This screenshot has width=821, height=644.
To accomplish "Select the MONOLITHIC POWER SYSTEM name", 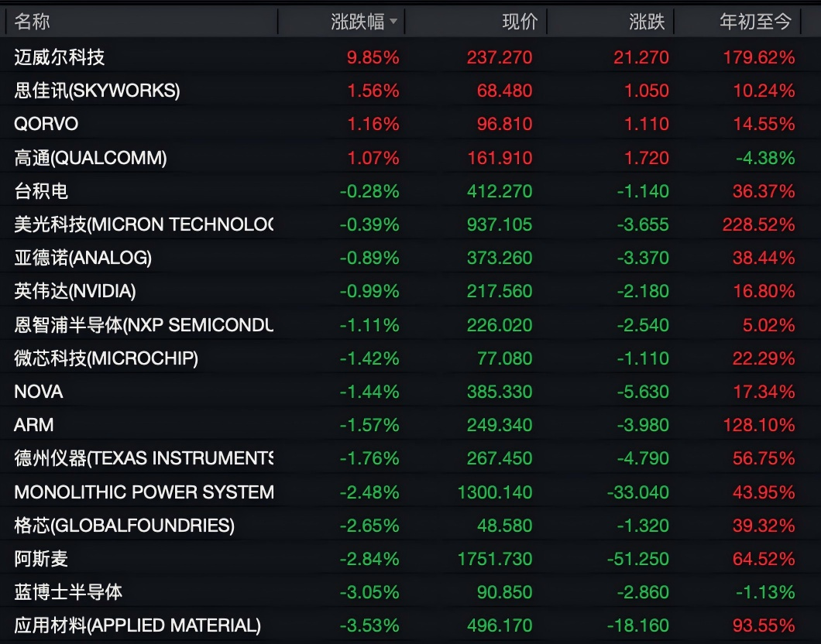I will (143, 492).
